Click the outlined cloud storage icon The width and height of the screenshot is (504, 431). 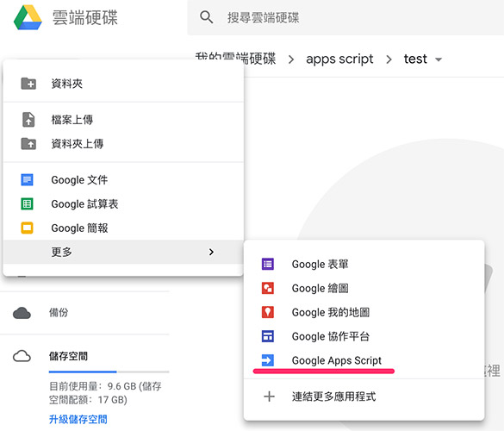[x=22, y=356]
